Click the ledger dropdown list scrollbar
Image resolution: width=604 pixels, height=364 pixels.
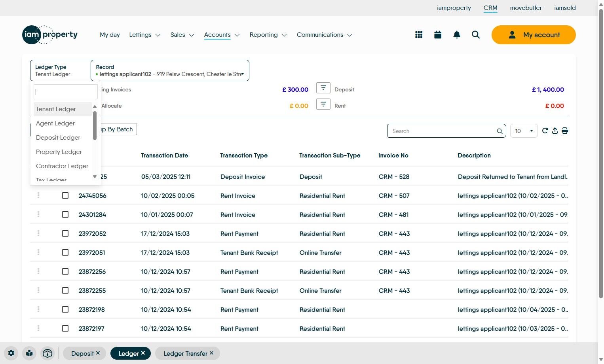95,125
